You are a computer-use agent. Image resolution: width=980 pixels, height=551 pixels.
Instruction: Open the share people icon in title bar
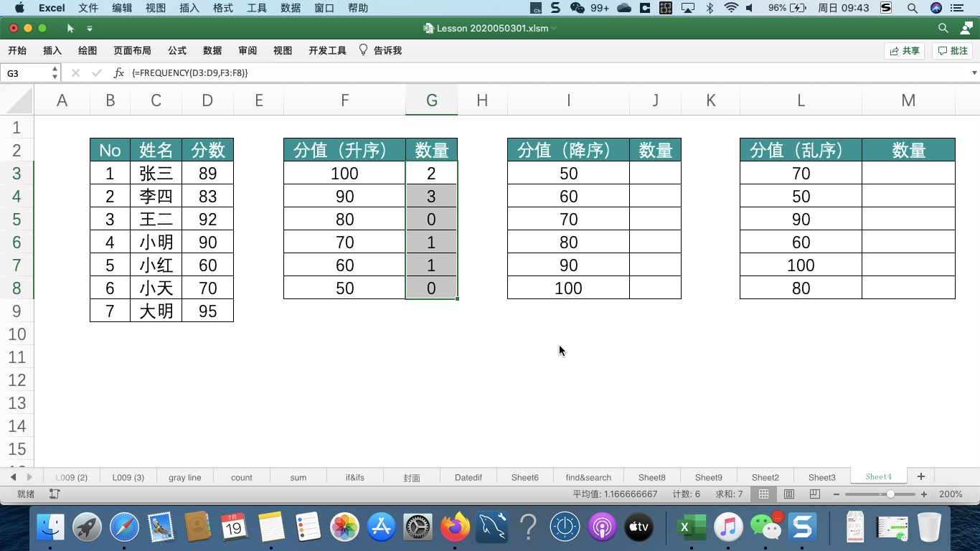pyautogui.click(x=966, y=28)
